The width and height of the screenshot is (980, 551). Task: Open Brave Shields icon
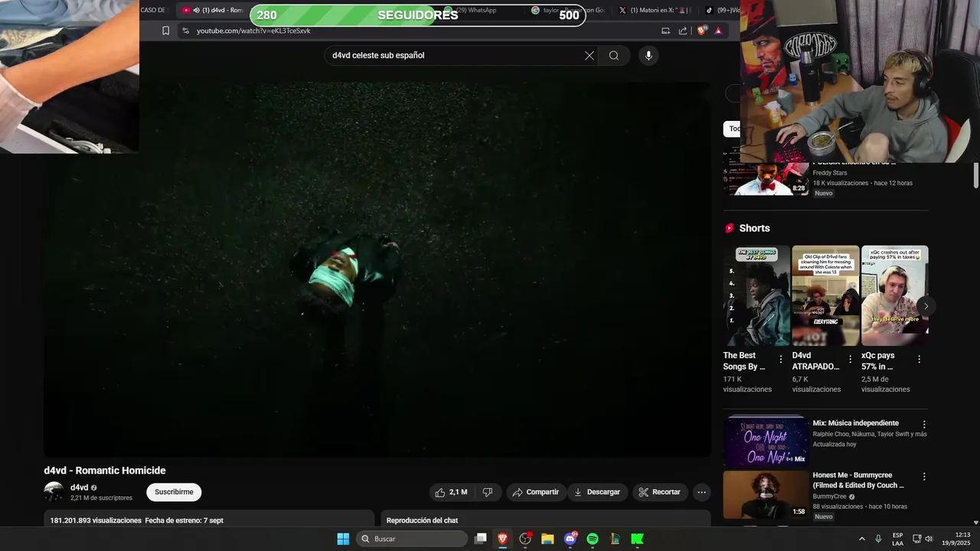[x=701, y=31]
